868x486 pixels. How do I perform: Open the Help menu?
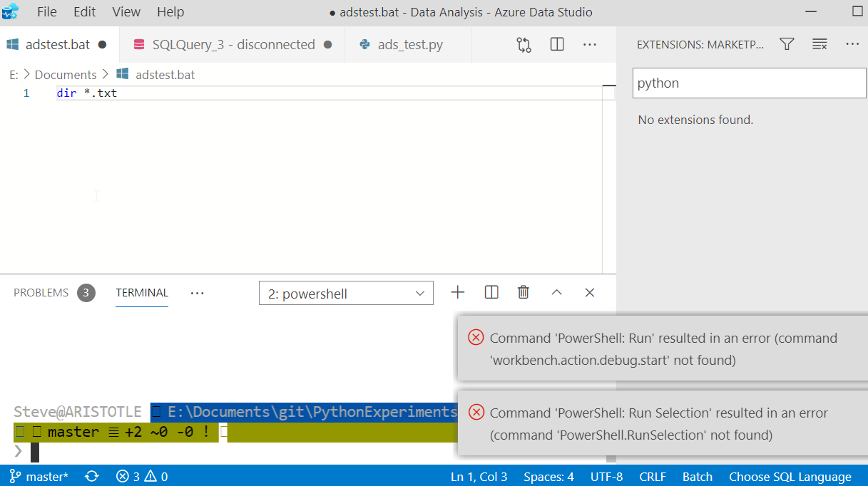coord(170,12)
